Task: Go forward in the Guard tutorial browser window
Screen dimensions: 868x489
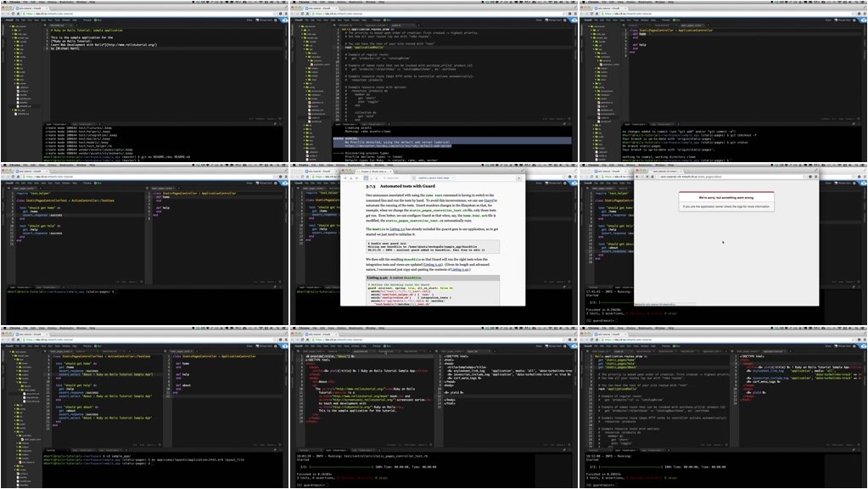Action: point(357,178)
